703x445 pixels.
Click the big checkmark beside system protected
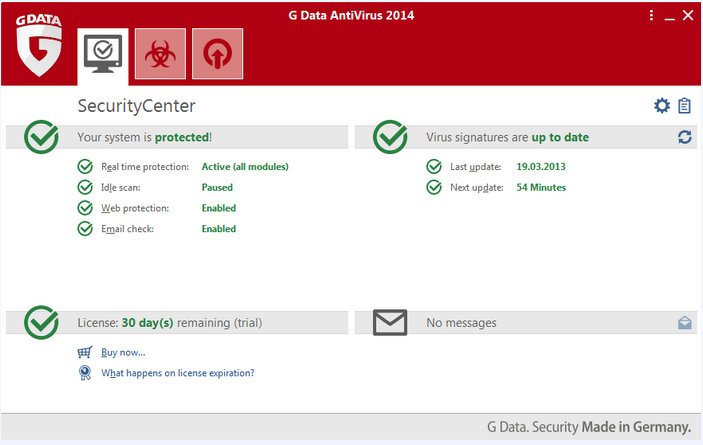pyautogui.click(x=41, y=137)
